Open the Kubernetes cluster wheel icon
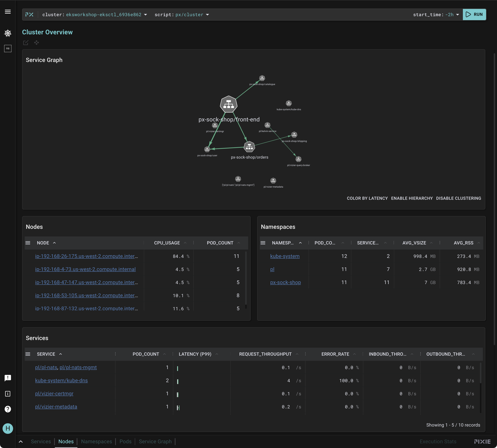Viewport: 497px width, 448px height. [x=8, y=33]
